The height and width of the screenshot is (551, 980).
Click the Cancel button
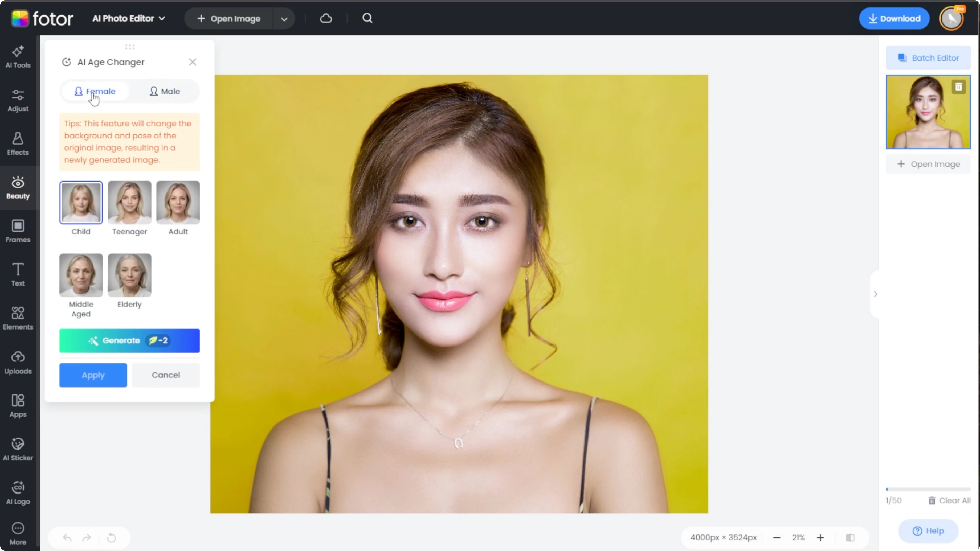(166, 375)
